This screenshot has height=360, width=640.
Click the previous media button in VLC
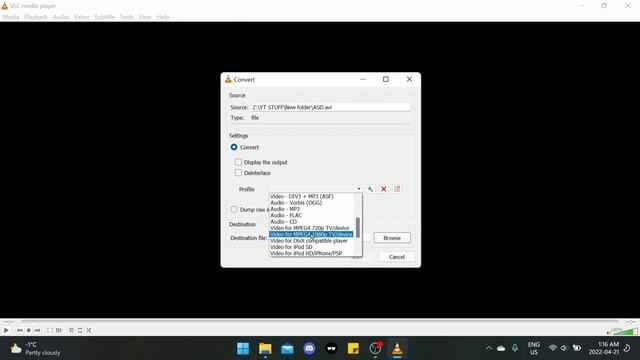pos(20,330)
